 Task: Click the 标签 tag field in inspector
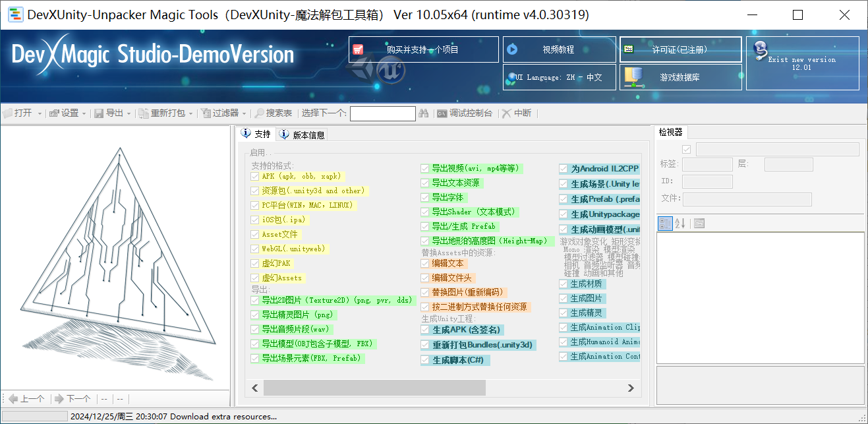707,164
